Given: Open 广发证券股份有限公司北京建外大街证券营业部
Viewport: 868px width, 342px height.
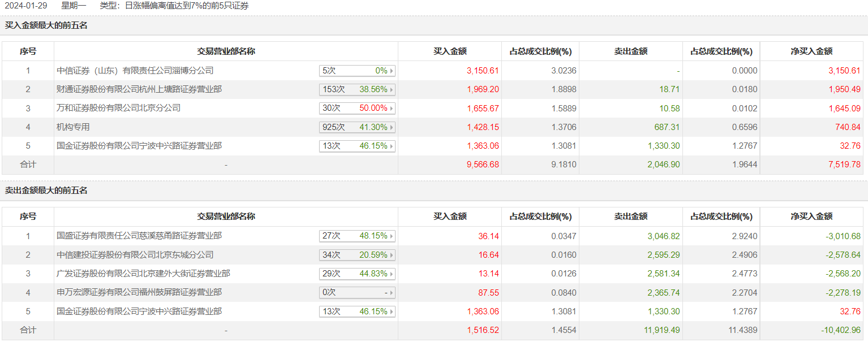Looking at the screenshot, I should coord(143,274).
